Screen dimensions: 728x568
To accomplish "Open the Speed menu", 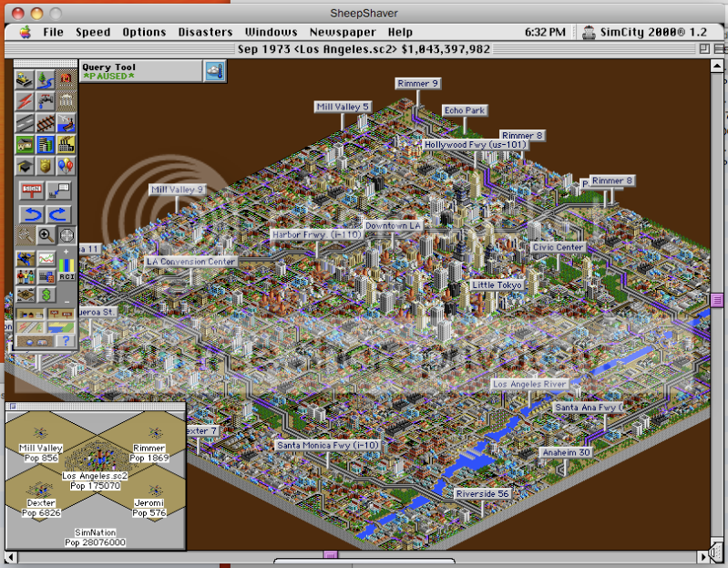I will click(93, 32).
